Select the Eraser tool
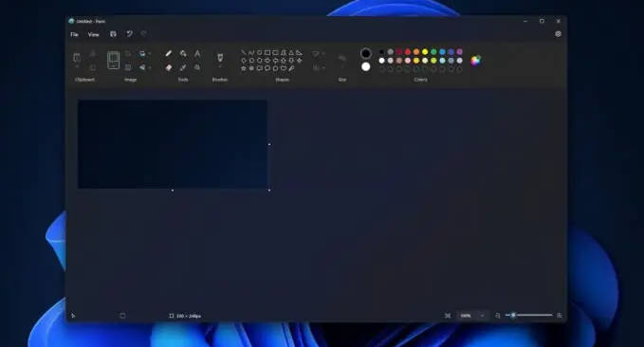This screenshot has width=644, height=347. pyautogui.click(x=169, y=67)
